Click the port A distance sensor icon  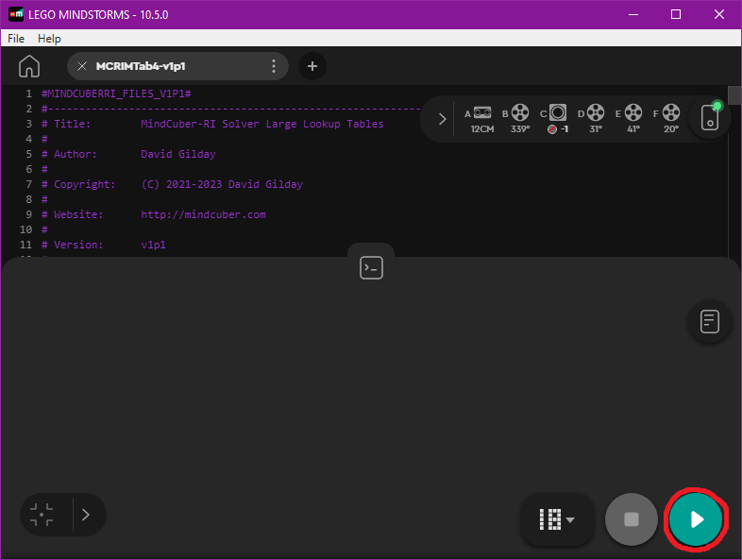coord(482,112)
